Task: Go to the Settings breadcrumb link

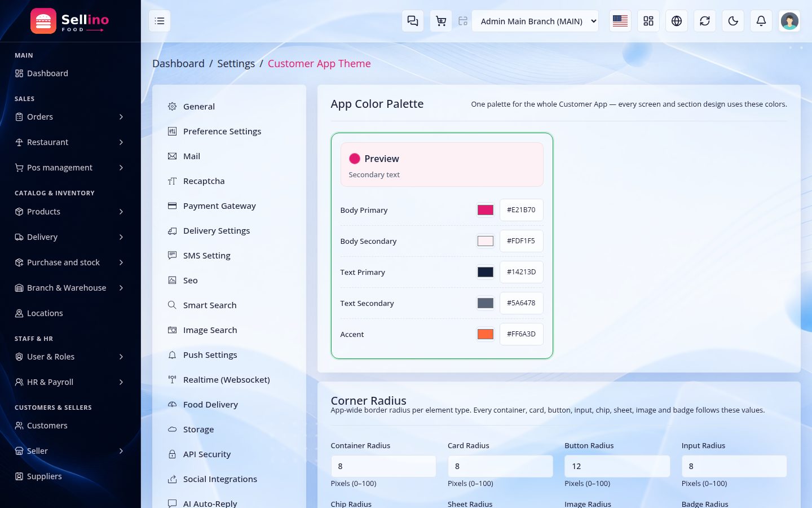Action: tap(236, 64)
